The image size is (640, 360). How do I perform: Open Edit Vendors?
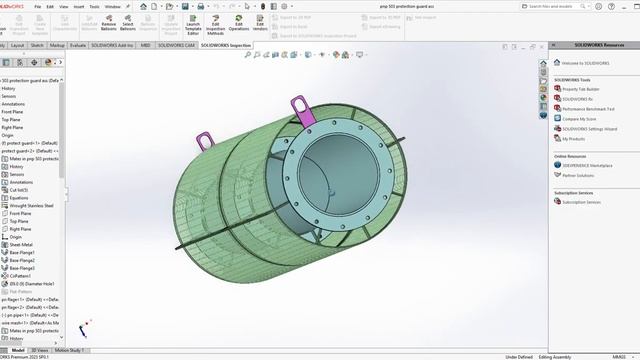[x=260, y=23]
